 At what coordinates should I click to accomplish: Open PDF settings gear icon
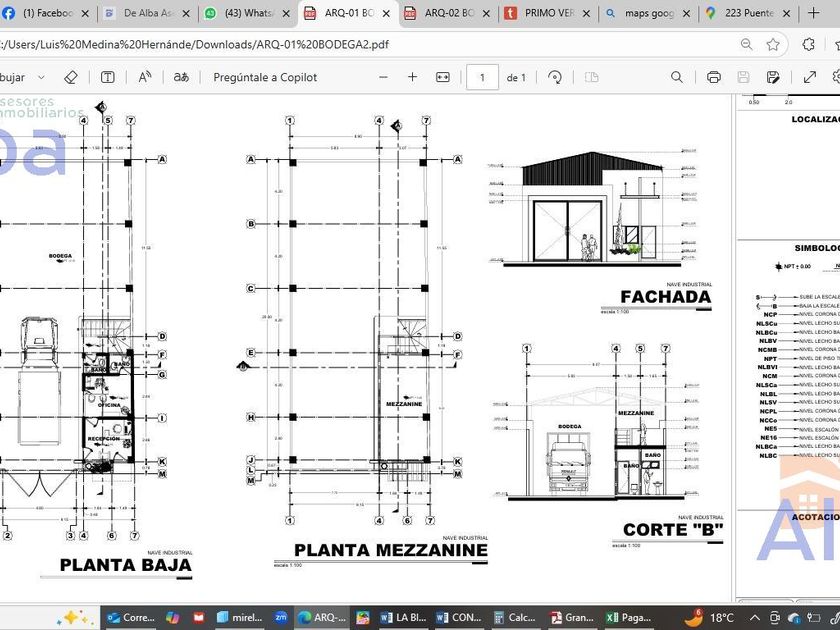836,77
